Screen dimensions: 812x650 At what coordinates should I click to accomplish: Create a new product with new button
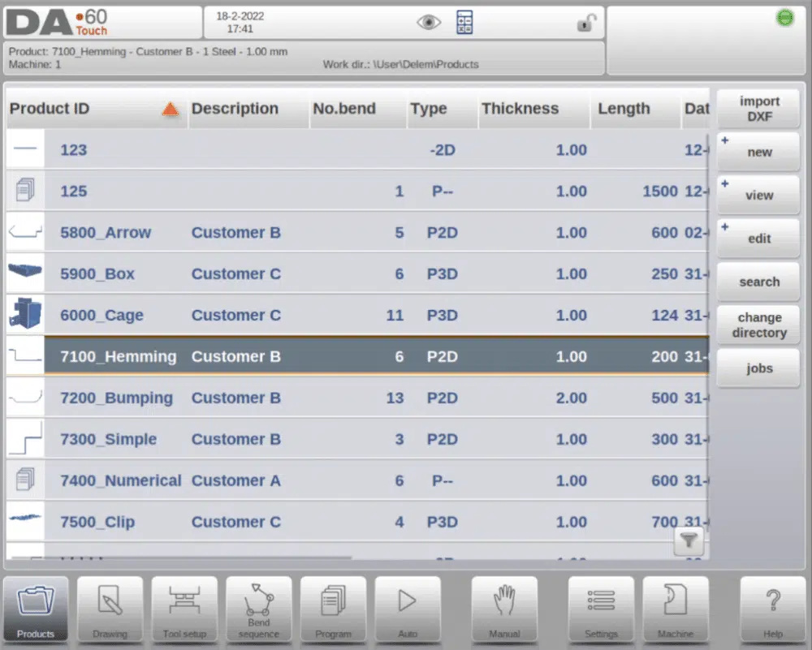click(x=758, y=152)
